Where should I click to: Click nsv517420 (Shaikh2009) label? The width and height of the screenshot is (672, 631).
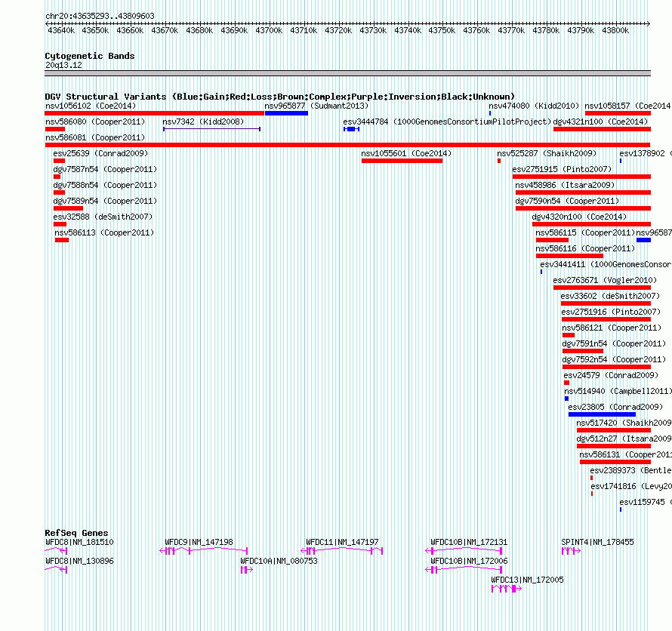[624, 423]
